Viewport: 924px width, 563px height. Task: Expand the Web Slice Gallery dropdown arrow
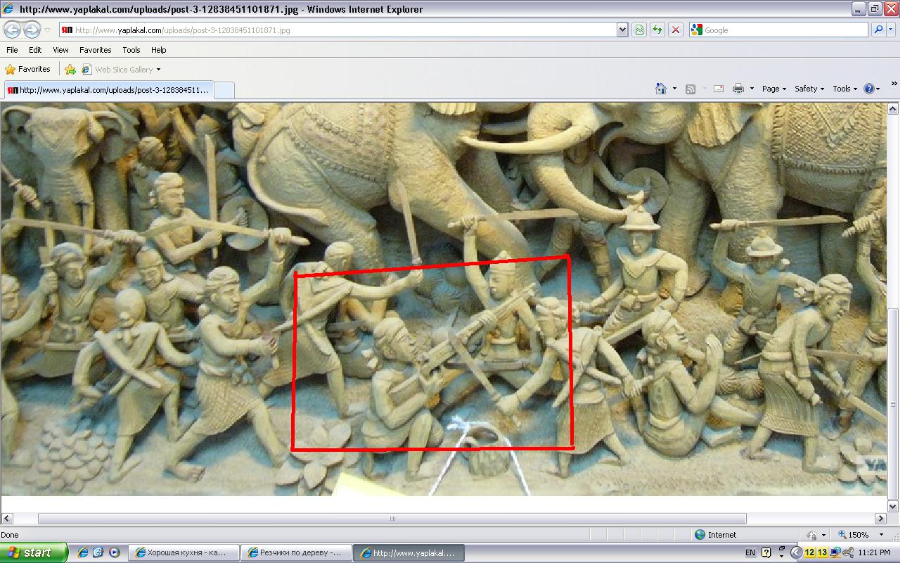pos(158,70)
